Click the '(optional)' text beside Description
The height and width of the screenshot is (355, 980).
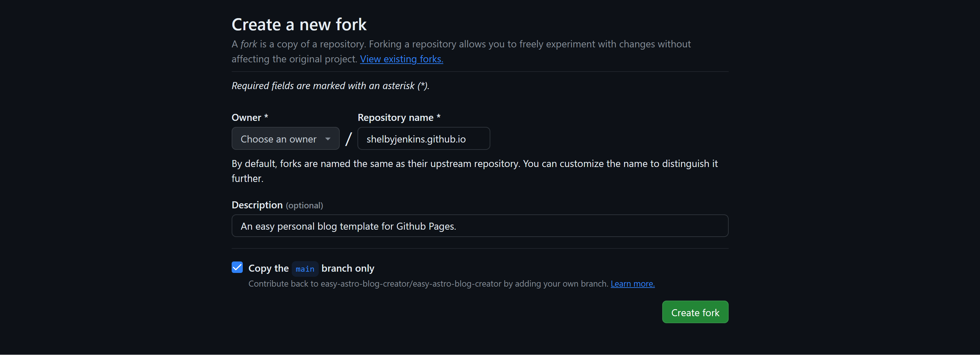(x=304, y=206)
